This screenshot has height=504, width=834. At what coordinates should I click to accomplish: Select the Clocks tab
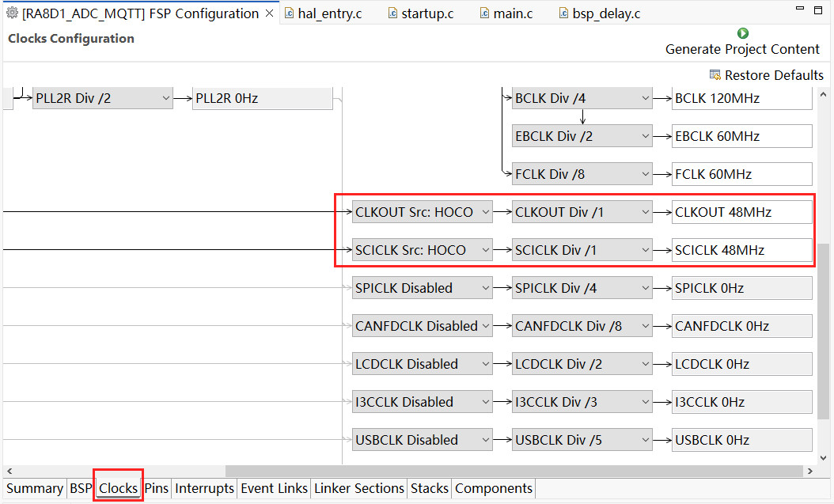(x=118, y=488)
